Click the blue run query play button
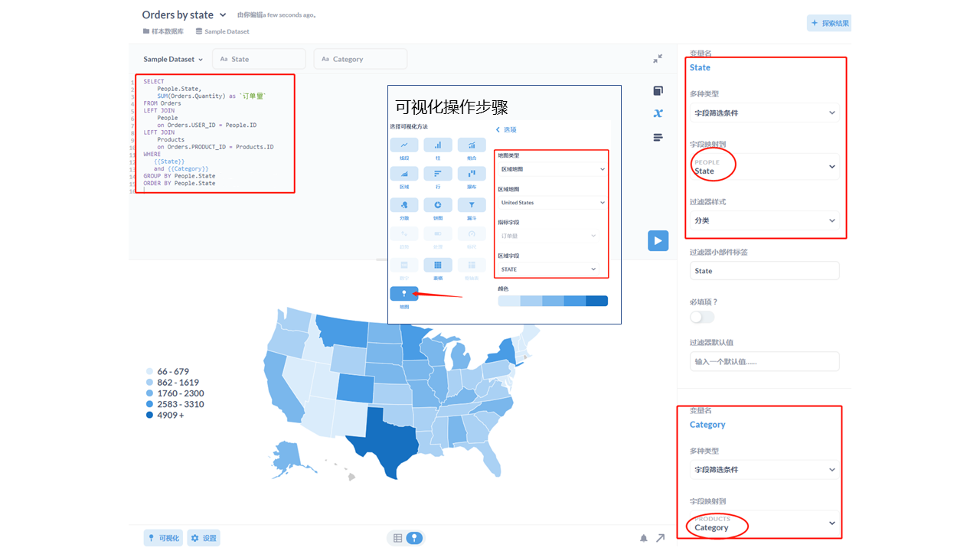This screenshot has height=551, width=980. [658, 240]
